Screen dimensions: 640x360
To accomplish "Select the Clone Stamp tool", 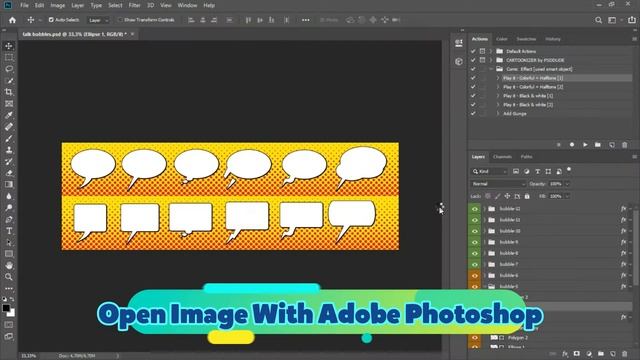I will click(x=9, y=150).
